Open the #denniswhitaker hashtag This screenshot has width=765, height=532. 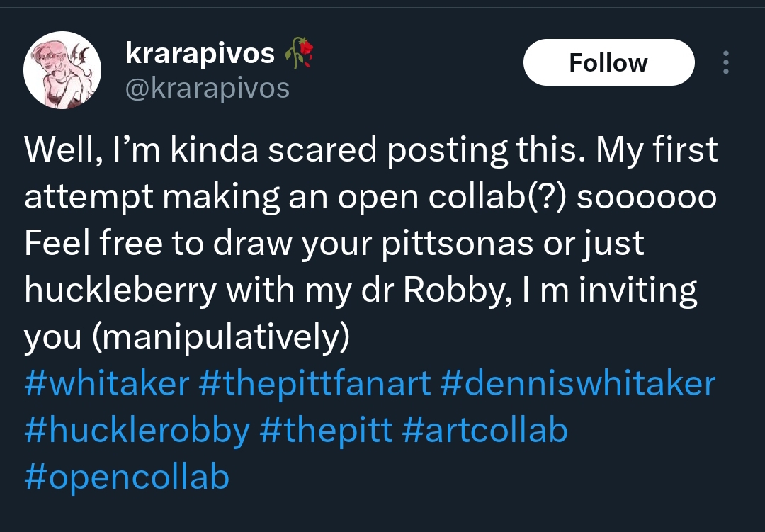[x=578, y=385]
